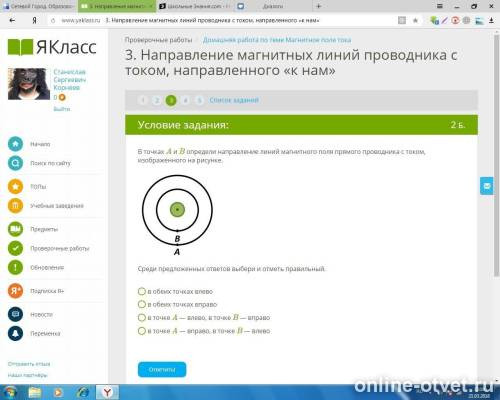The height and width of the screenshot is (400, 500).
Task: Open Домашняя работа breadcrumb link
Action: 277,40
